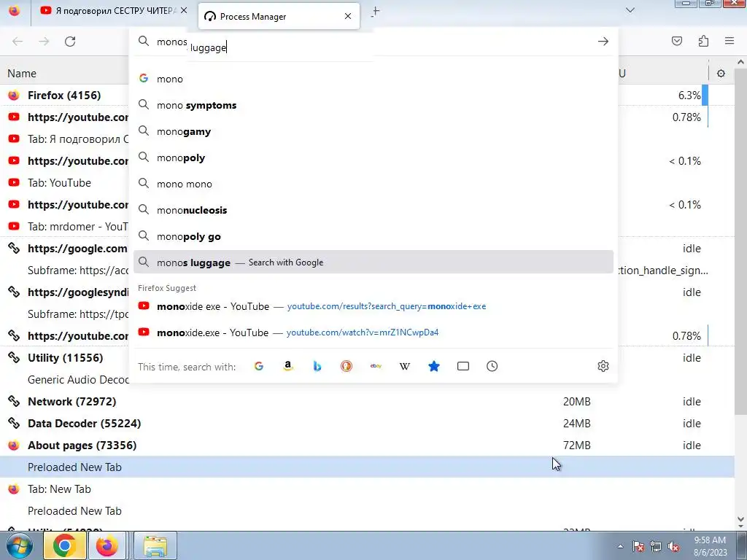Open Save to Pocket icon

coord(676,42)
